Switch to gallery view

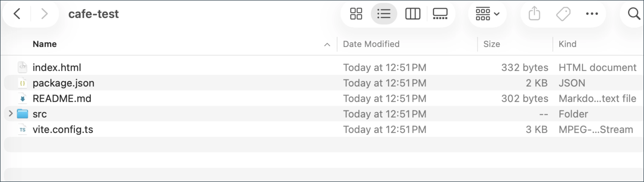(x=440, y=14)
